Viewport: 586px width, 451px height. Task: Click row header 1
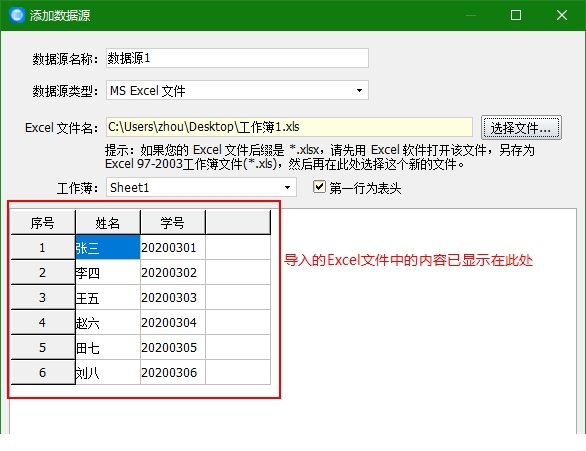tap(43, 247)
